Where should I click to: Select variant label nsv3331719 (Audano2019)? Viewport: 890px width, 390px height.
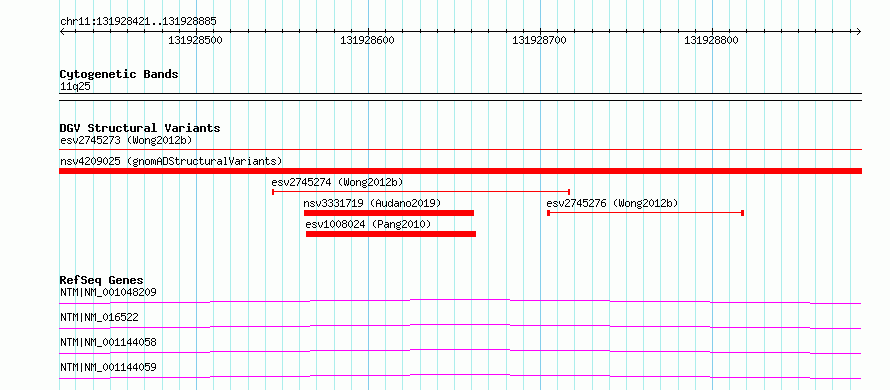click(372, 203)
